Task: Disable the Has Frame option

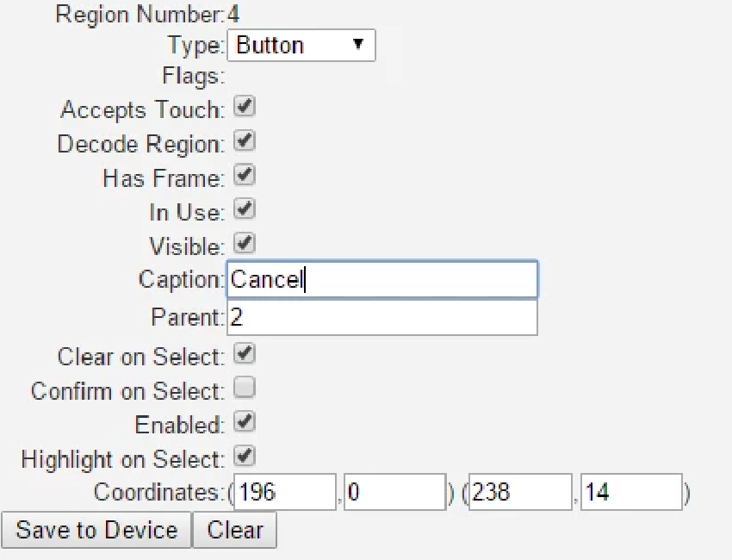Action: coord(245,175)
